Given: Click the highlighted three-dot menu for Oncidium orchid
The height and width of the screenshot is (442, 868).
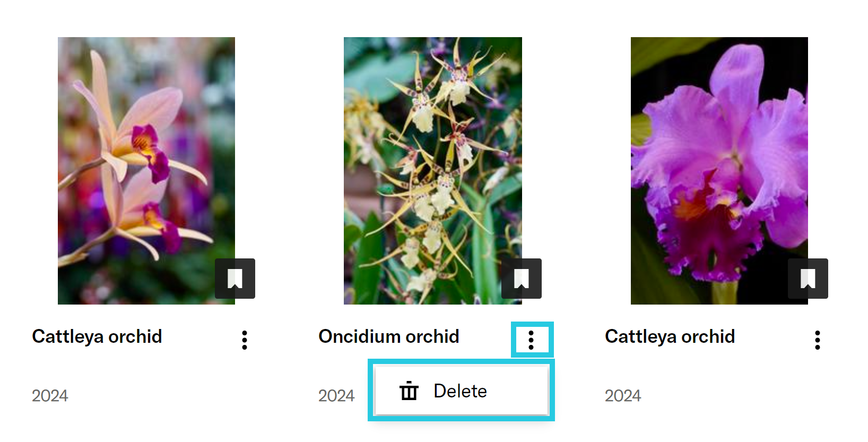Looking at the screenshot, I should (532, 340).
